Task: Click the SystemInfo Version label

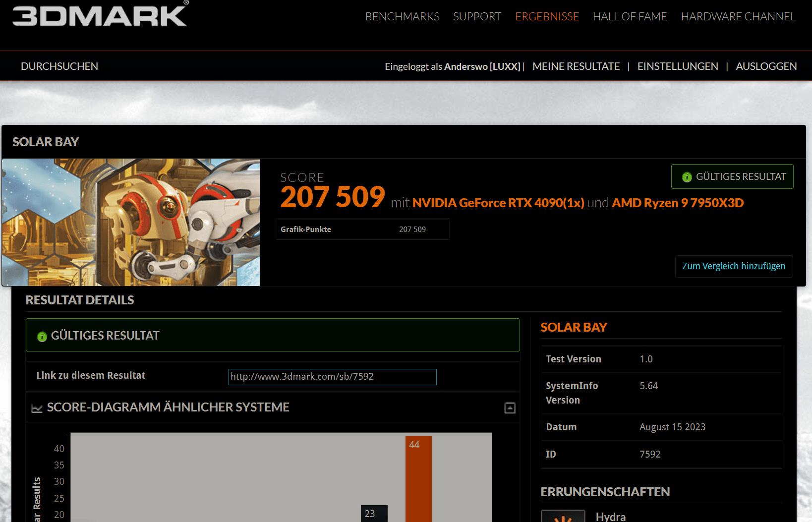Action: pyautogui.click(x=572, y=393)
